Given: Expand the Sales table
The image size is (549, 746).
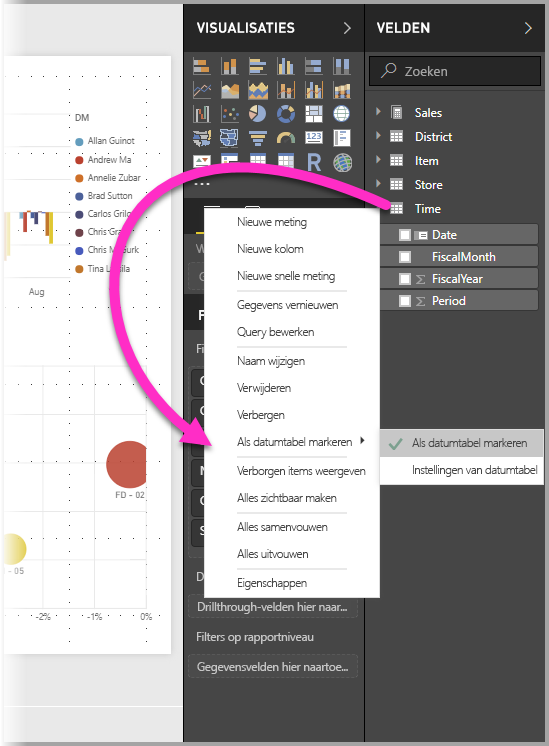Looking at the screenshot, I should [x=378, y=112].
